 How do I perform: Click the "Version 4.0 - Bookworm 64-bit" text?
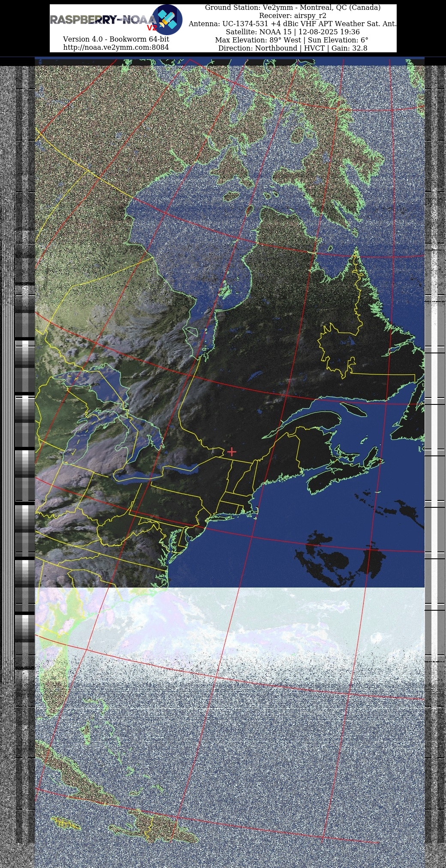pos(116,39)
